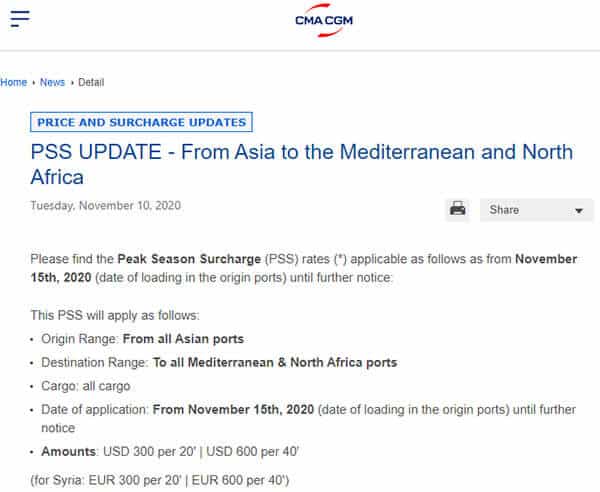Click 'To all Mediterranean & North Africa ports'
Screen dimensions: 600x492
click(275, 362)
